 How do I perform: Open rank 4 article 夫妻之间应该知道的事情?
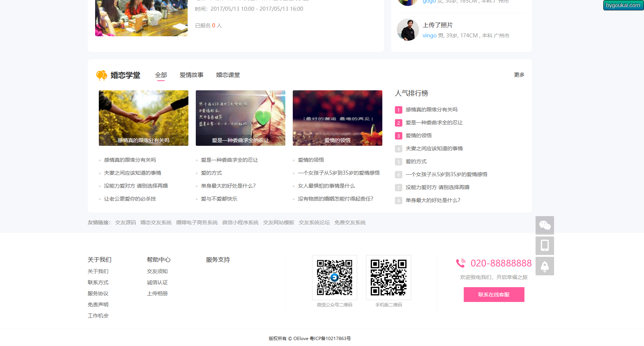(434, 149)
